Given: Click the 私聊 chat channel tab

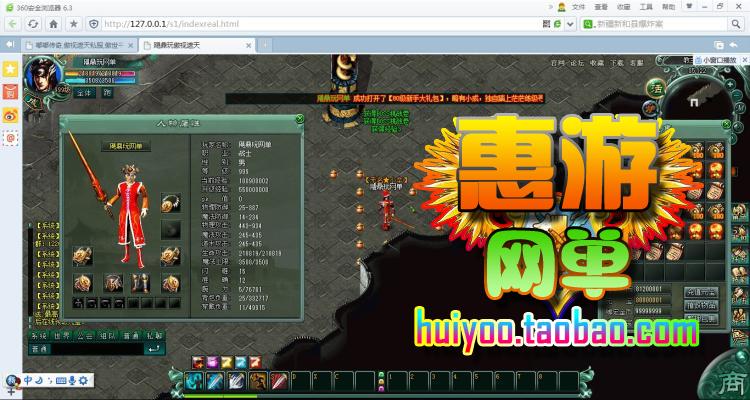Looking at the screenshot, I should coord(154,336).
